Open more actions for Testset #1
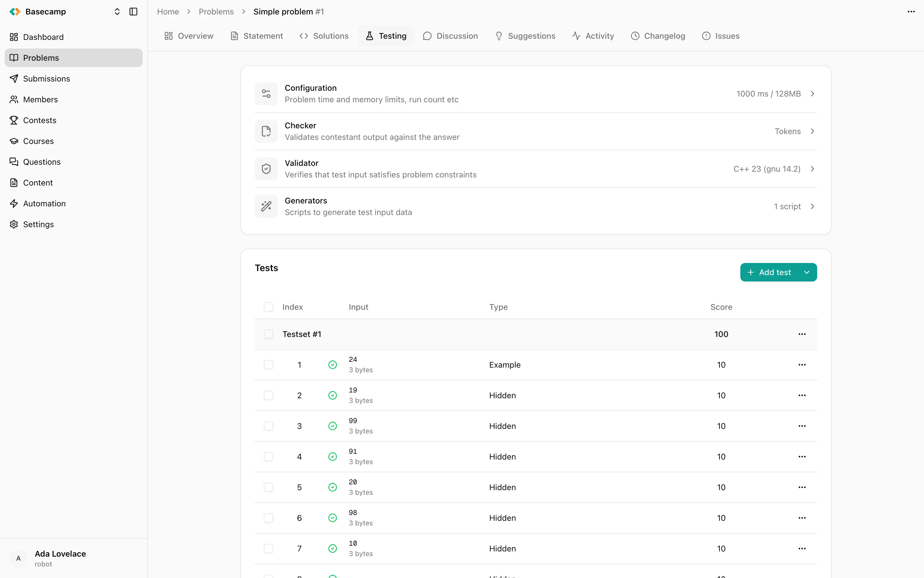This screenshot has width=924, height=578. (x=802, y=334)
